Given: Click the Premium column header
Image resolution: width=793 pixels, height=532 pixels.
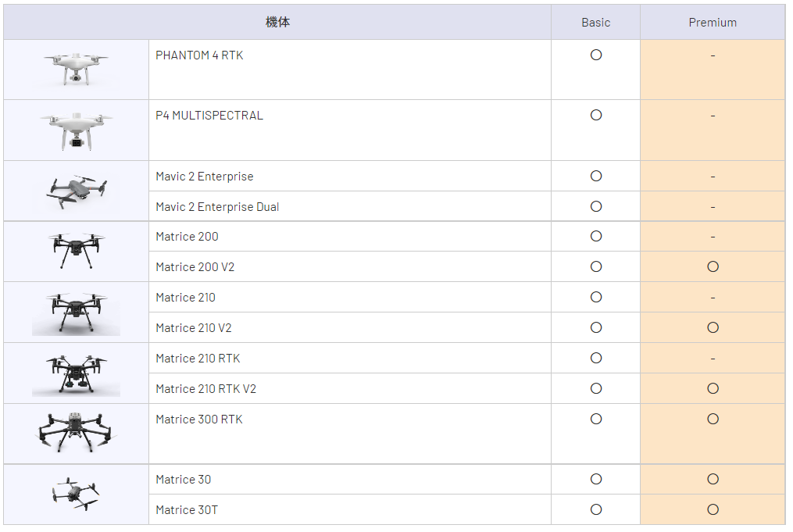Looking at the screenshot, I should 713,23.
